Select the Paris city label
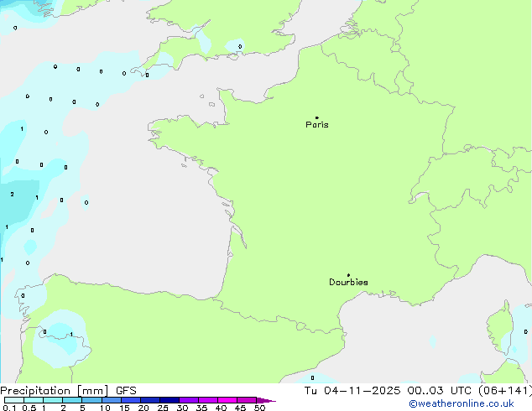The width and height of the screenshot is (532, 411). click(317, 125)
